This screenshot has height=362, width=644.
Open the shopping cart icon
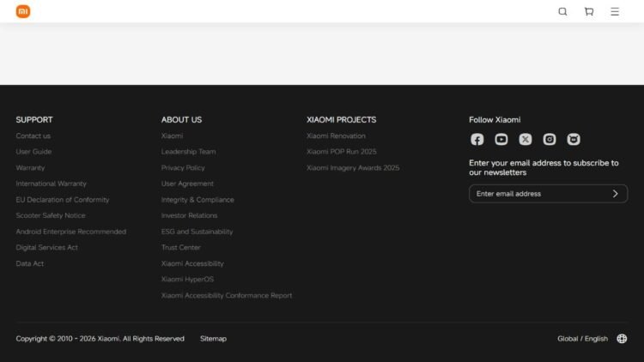click(x=589, y=11)
